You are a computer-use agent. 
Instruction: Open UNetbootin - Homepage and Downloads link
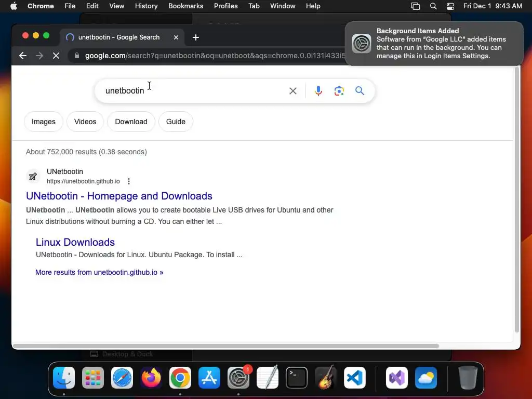point(119,196)
